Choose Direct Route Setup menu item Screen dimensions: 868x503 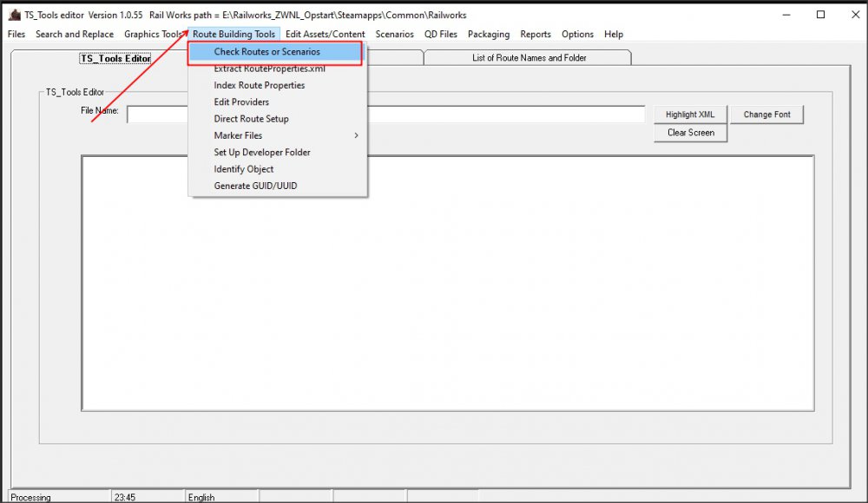click(x=251, y=119)
